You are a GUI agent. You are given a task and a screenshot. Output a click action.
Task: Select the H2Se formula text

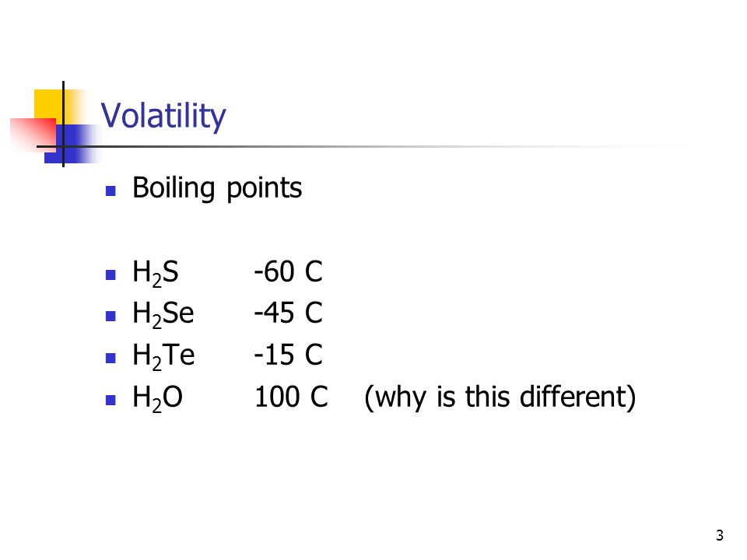click(163, 315)
